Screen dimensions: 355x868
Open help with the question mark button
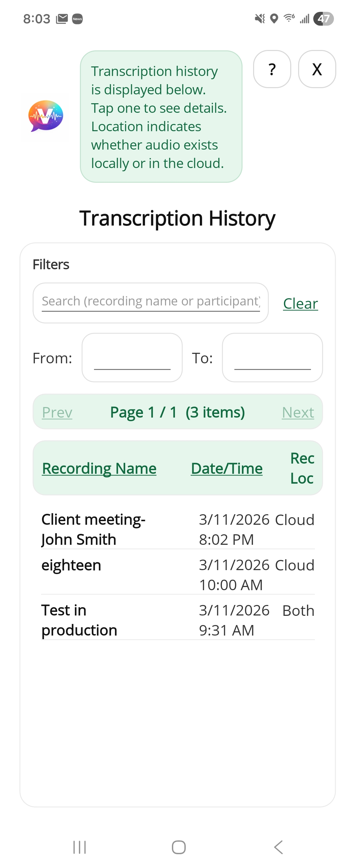point(272,69)
